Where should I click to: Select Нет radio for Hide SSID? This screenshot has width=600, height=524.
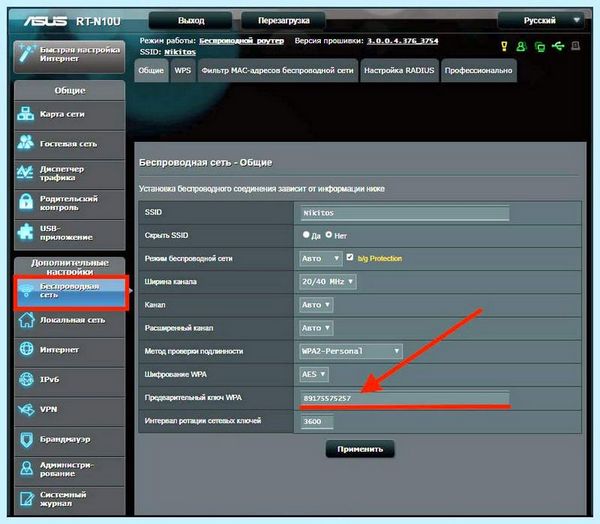(329, 235)
